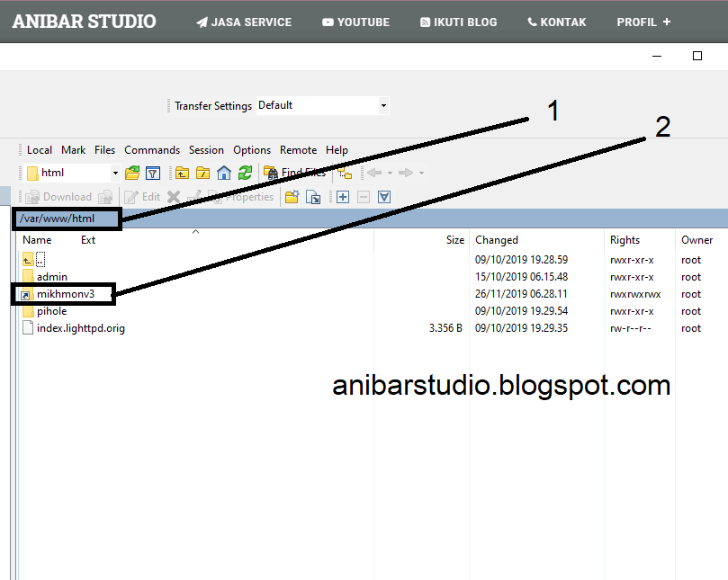Create a new folder icon

pyautogui.click(x=292, y=197)
